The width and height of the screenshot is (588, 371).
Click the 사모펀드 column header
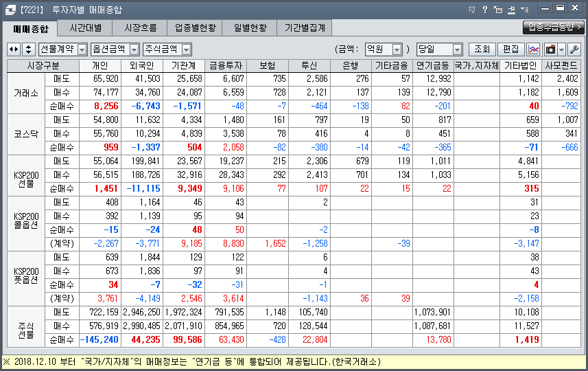coord(561,66)
